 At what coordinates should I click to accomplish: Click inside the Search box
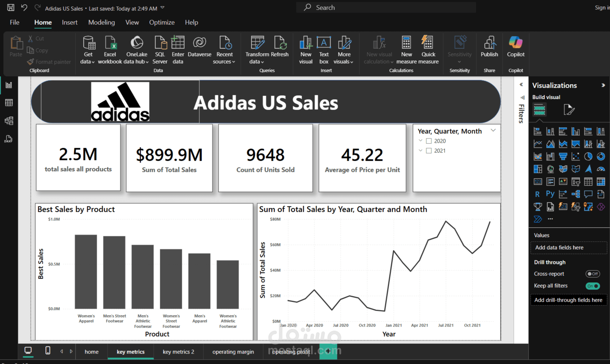point(386,8)
